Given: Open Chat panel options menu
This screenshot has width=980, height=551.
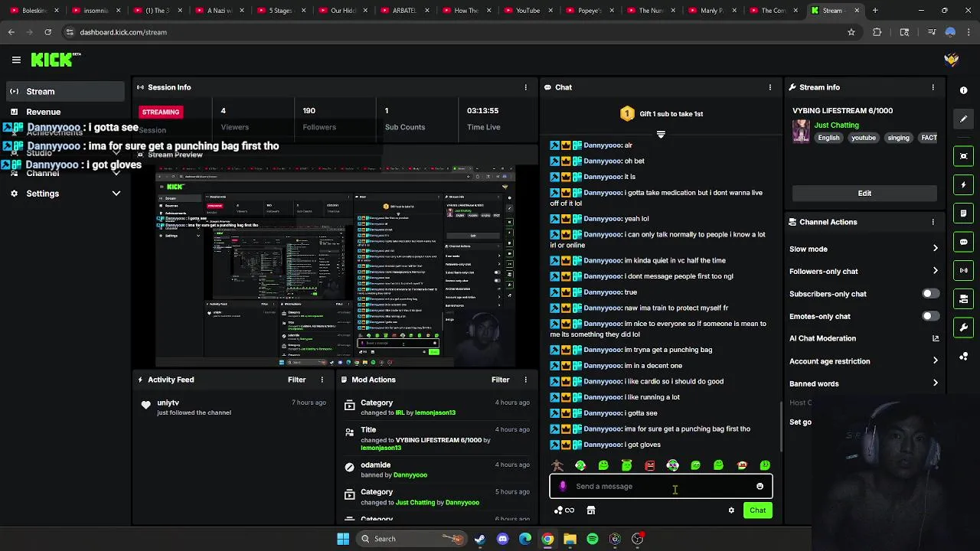Looking at the screenshot, I should coord(769,87).
